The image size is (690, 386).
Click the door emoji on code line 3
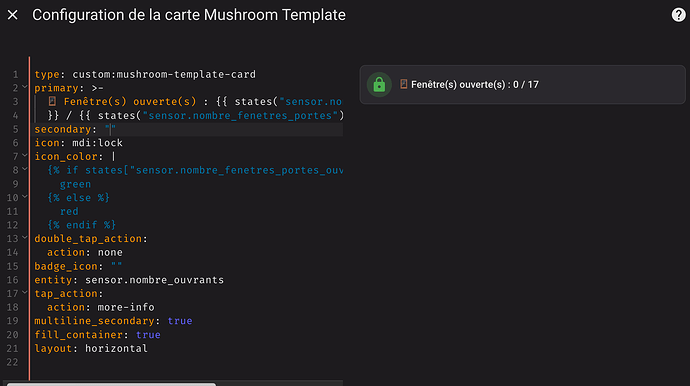point(52,102)
